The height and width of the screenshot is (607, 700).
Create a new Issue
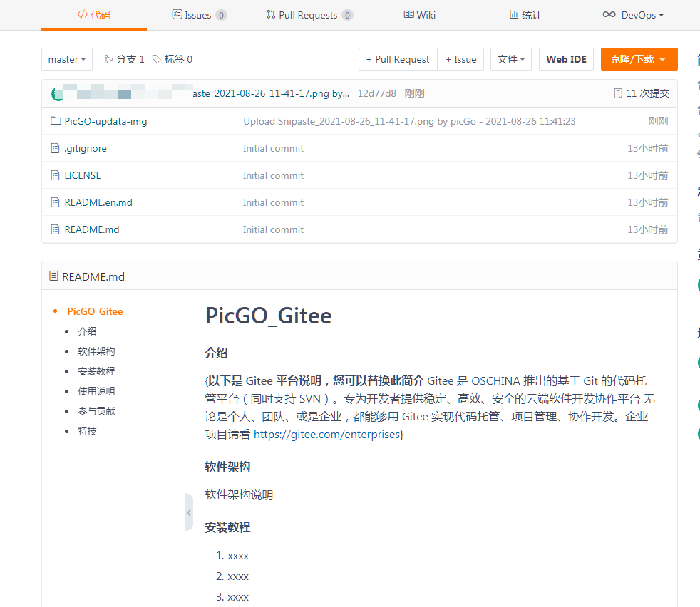[460, 59]
